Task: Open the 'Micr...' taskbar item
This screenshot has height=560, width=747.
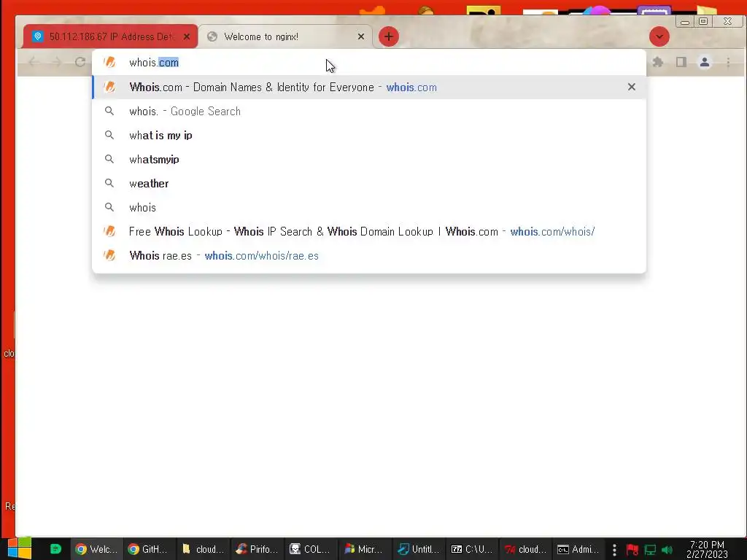Action: 365,549
